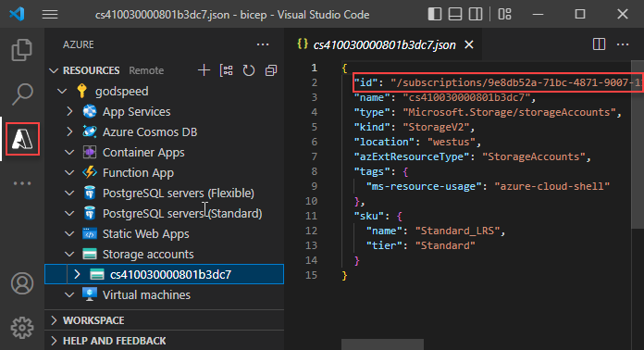
Task: Click line number 15 in the gutter
Action: (311, 275)
